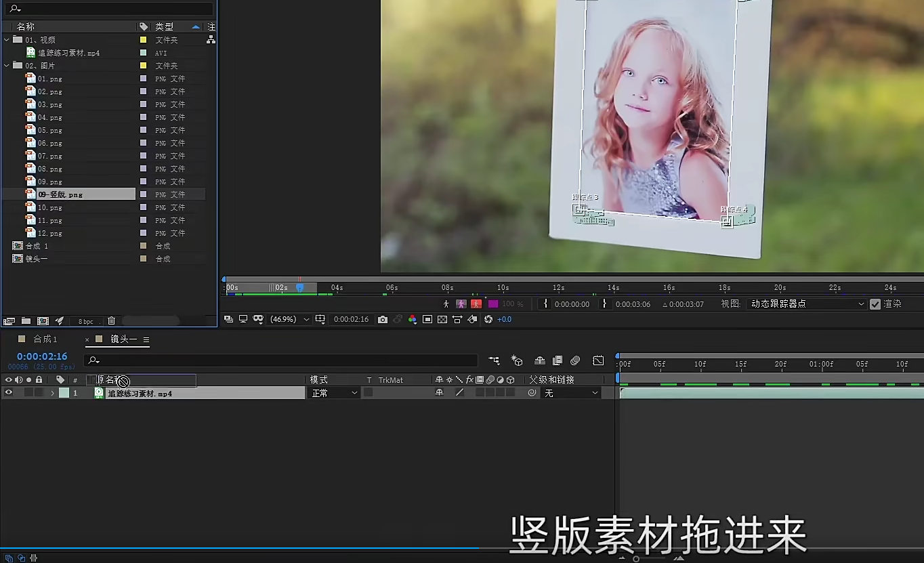Collapse the 02、图片 folder
924x563 pixels.
pos(7,66)
